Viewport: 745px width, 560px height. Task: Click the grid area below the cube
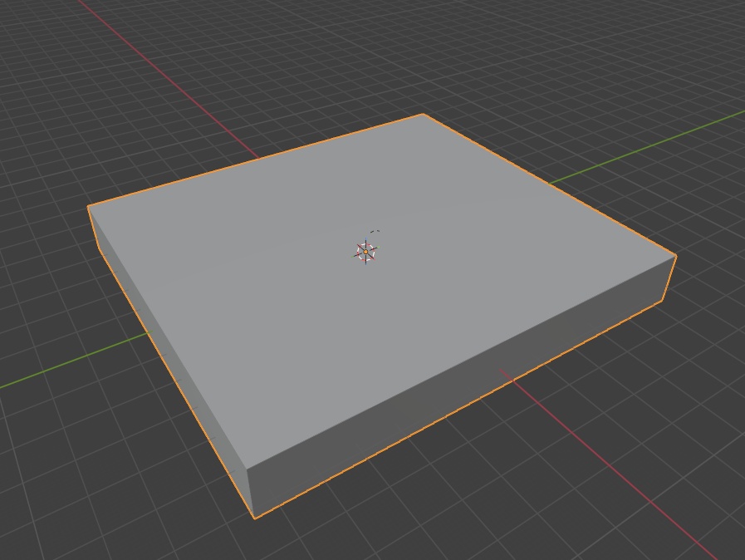coord(374,540)
